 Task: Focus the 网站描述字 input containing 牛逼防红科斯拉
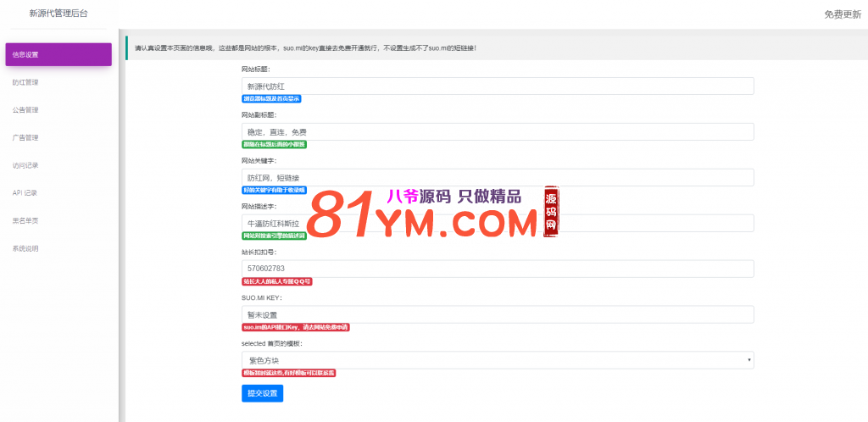498,223
